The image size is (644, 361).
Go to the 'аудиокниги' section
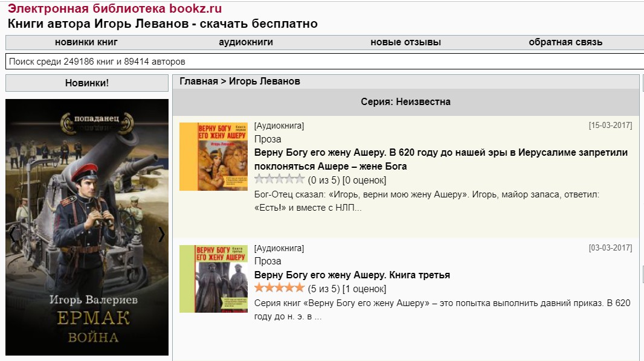pyautogui.click(x=246, y=42)
